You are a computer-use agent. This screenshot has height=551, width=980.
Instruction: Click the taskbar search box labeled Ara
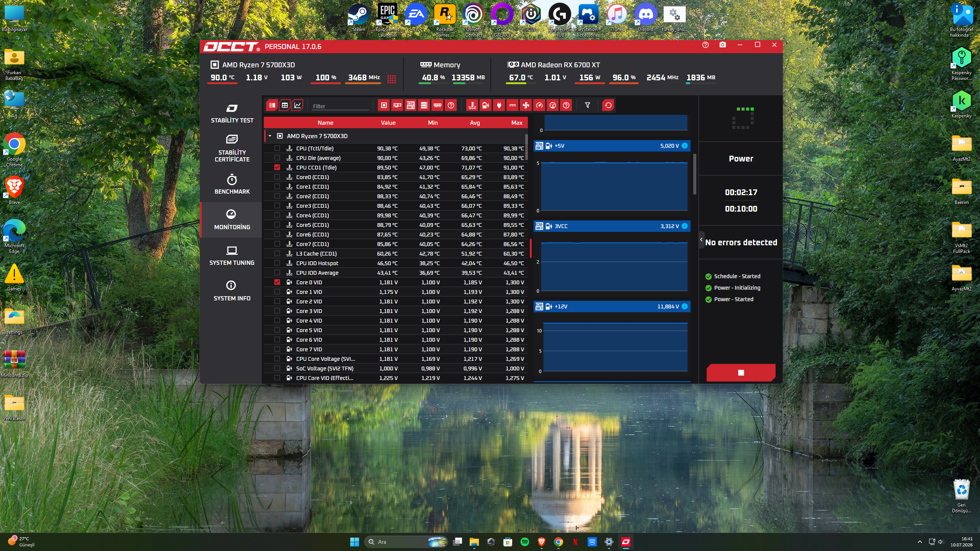click(x=406, y=542)
